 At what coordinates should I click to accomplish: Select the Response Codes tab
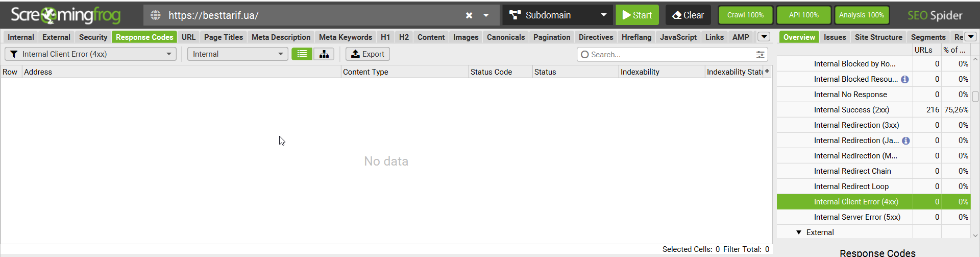click(x=144, y=37)
